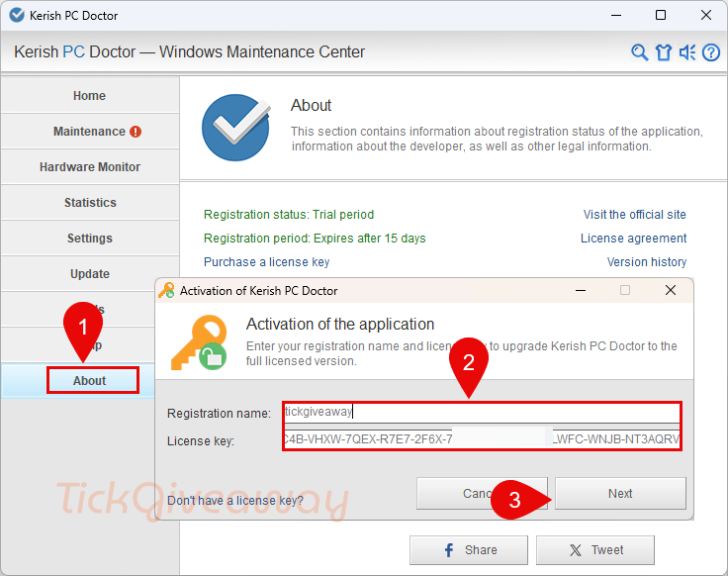Click the red Maintenance alert badge
Viewport: 728px width, 576px height.
(136, 132)
